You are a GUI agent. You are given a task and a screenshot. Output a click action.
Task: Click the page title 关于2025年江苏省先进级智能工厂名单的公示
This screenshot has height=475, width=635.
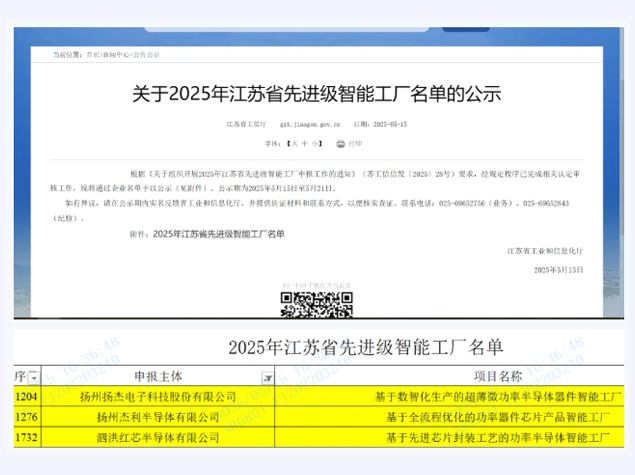pos(317,94)
